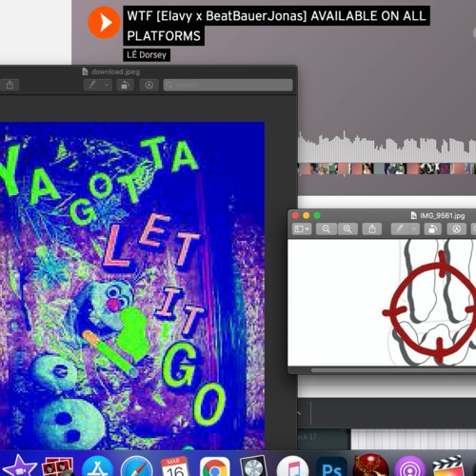The height and width of the screenshot is (476, 476).
Task: Launch Final Cut Pro from the dock
Action: (448, 466)
